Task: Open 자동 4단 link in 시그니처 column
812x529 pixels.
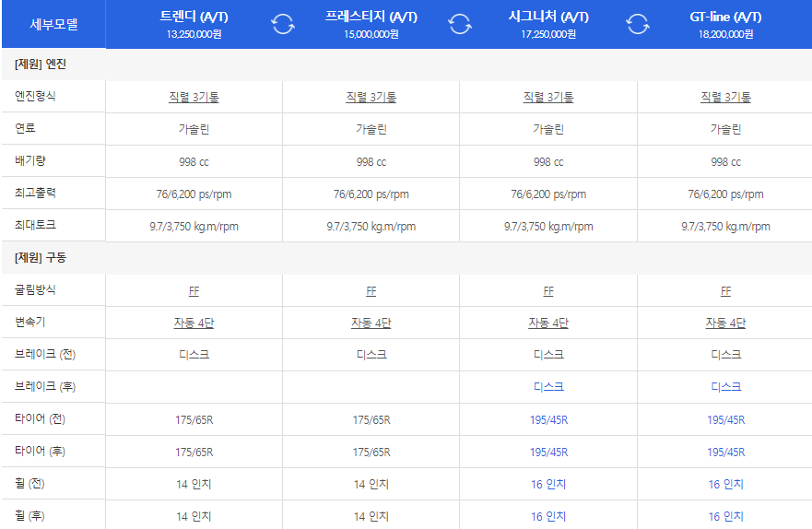Action: click(x=548, y=323)
